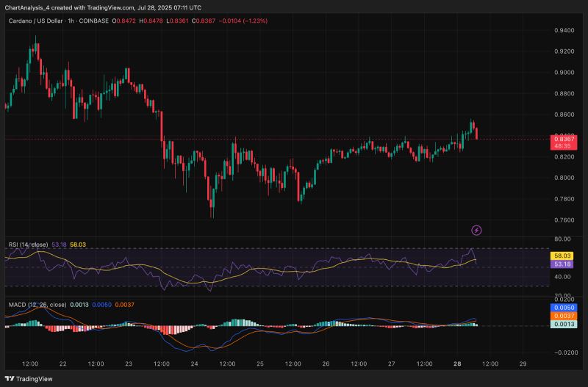Image resolution: width=588 pixels, height=387 pixels.
Task: Click the yellow RSI value tag 58.03
Action: tap(564, 256)
